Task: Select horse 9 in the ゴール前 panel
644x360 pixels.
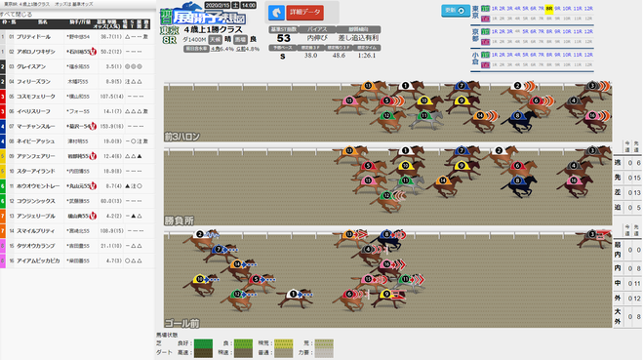Action: click(x=388, y=298)
